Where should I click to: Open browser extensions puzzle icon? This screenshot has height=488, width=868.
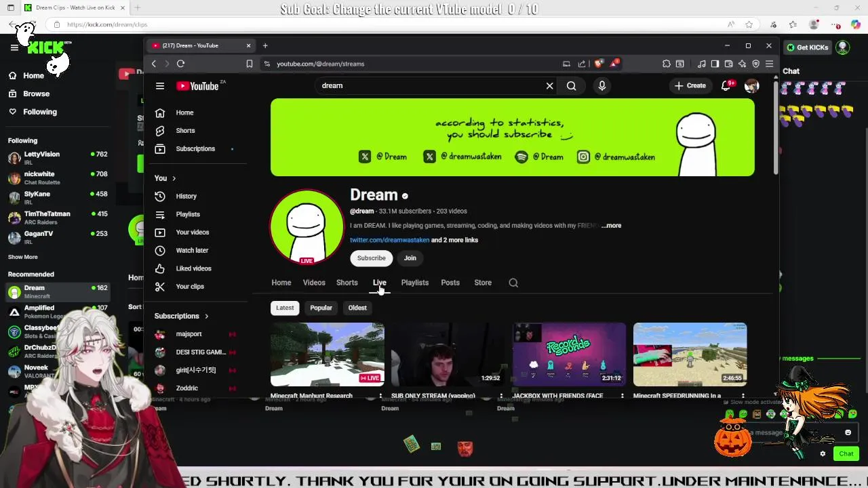coord(667,64)
